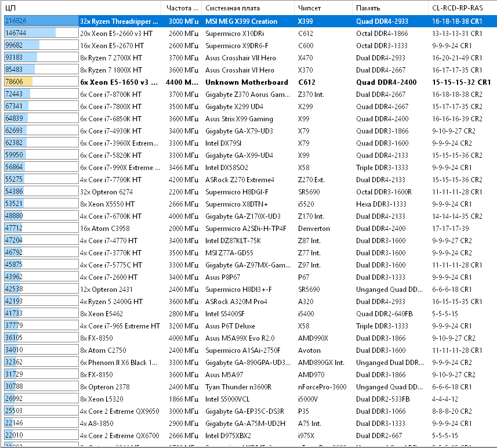
Task: Click the Supermicro X10DRi motherboard cell
Action: [x=234, y=33]
